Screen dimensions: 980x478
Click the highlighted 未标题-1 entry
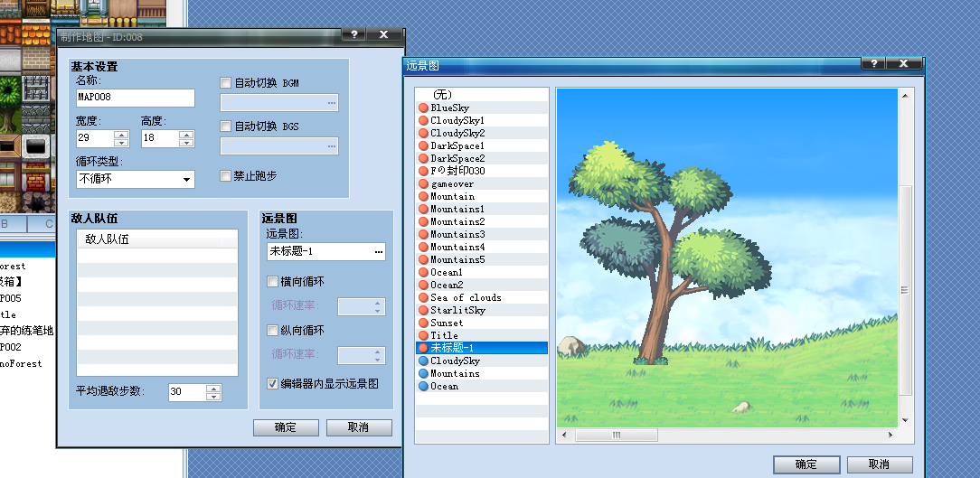[x=481, y=348]
